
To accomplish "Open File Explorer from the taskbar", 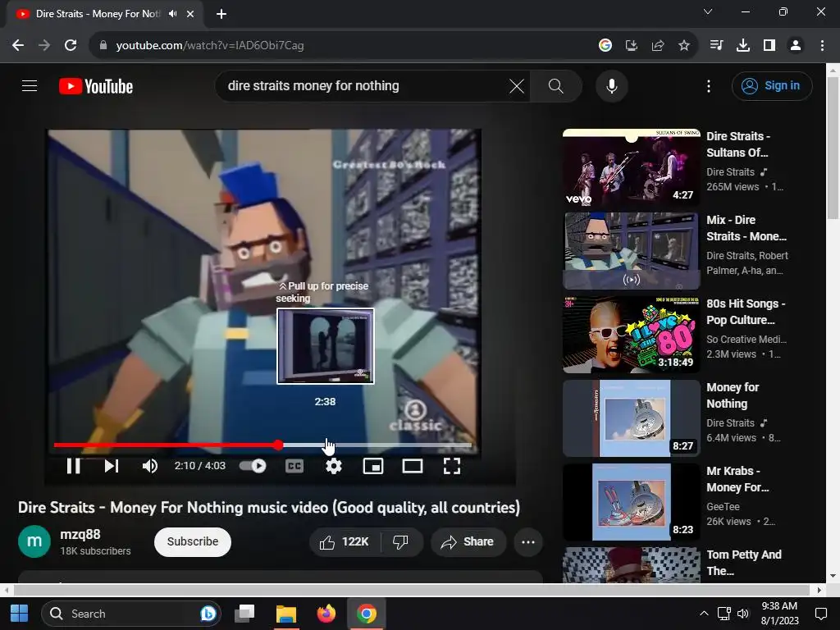I will (x=286, y=614).
